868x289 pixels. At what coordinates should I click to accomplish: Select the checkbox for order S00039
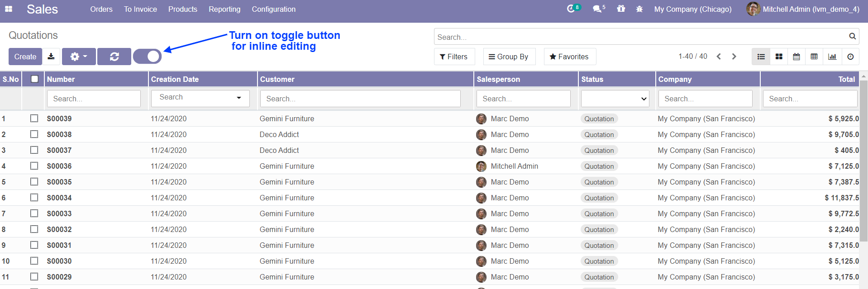tap(34, 118)
